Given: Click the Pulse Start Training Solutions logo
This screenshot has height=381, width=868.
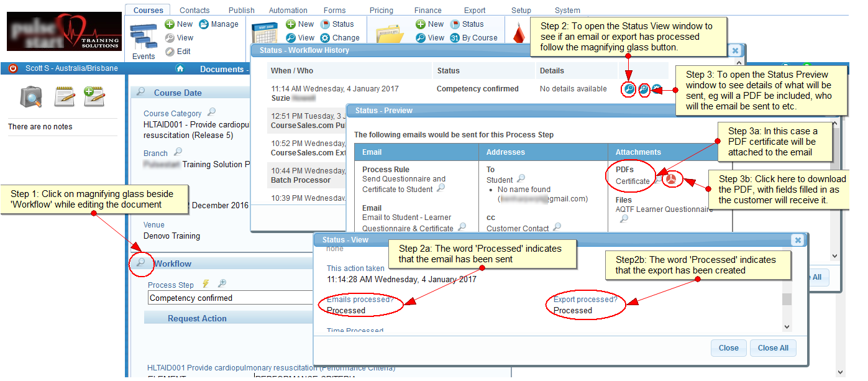Looking at the screenshot, I should (x=64, y=32).
